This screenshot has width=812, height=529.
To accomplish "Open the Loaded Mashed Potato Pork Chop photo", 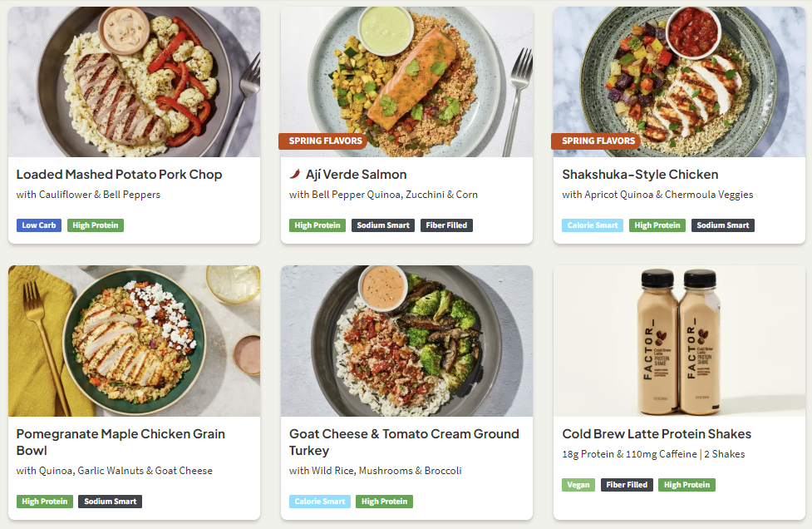I will 134,82.
